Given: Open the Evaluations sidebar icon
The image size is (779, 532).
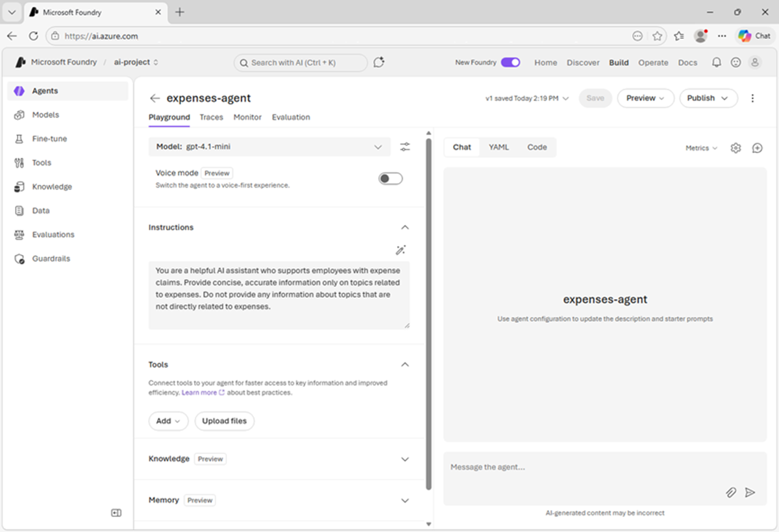Looking at the screenshot, I should pos(19,235).
